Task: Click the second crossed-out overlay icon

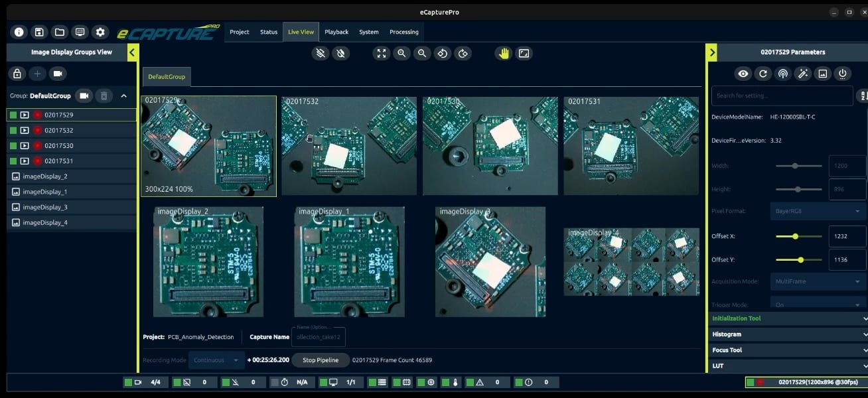Action: coord(341,54)
